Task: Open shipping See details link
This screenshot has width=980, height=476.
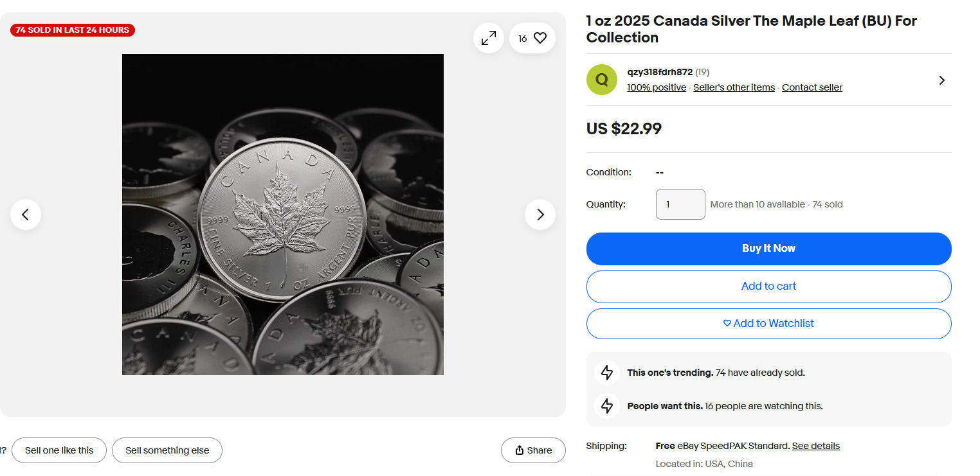Action: point(815,446)
